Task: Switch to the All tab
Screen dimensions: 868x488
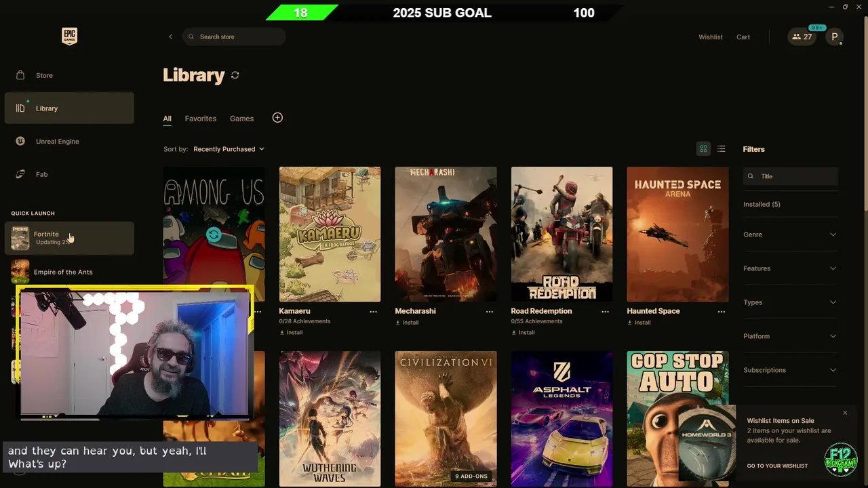Action: pyautogui.click(x=167, y=119)
